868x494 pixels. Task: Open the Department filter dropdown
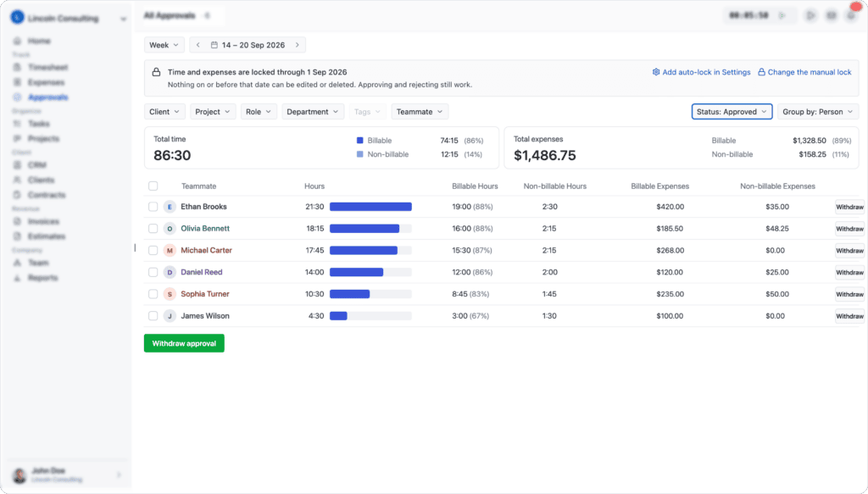point(313,112)
